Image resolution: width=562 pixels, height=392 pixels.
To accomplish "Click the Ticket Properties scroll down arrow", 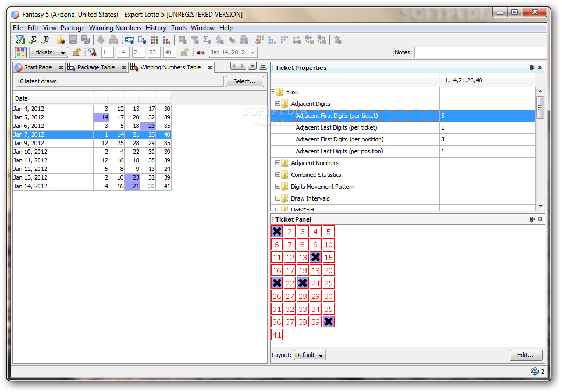I will tap(540, 206).
